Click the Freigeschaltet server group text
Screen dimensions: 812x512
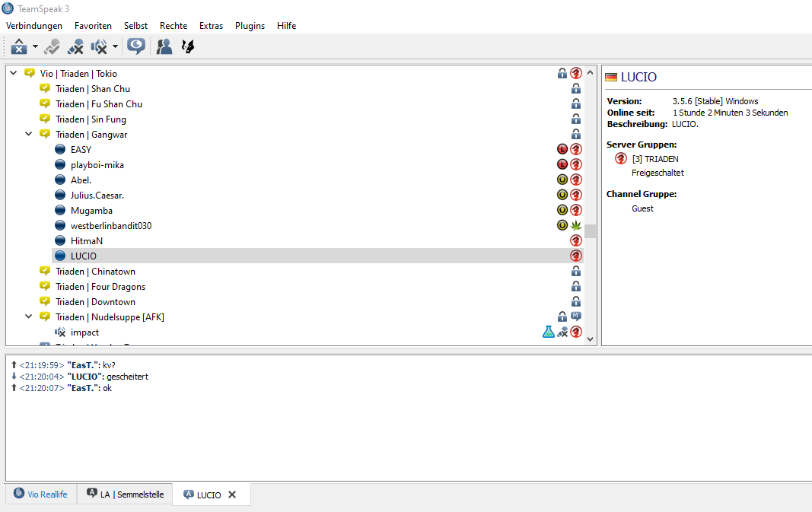pyautogui.click(x=658, y=173)
